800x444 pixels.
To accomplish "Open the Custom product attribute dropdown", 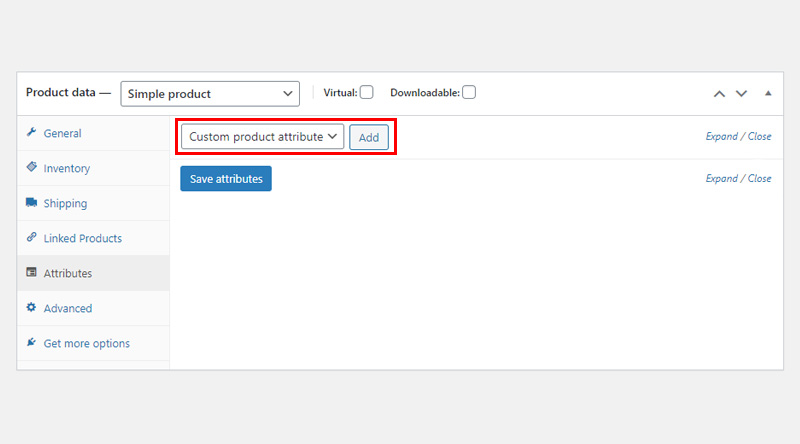I will pos(262,137).
